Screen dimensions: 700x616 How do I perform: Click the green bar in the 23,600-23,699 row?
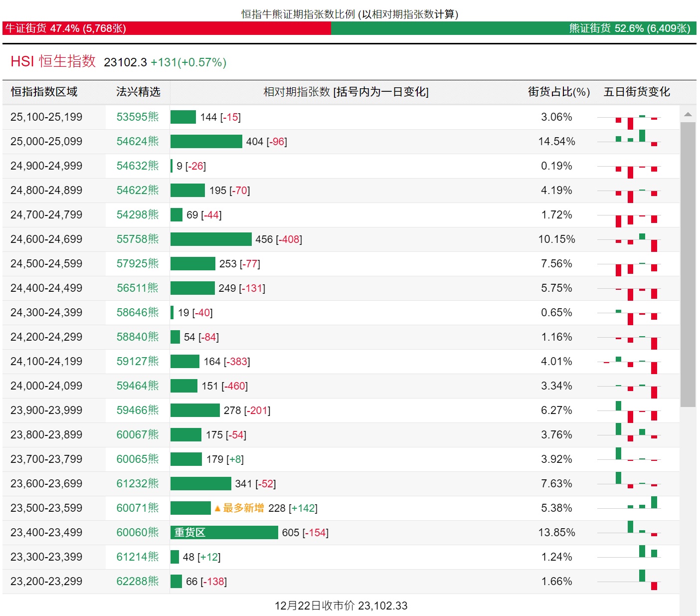(201, 484)
